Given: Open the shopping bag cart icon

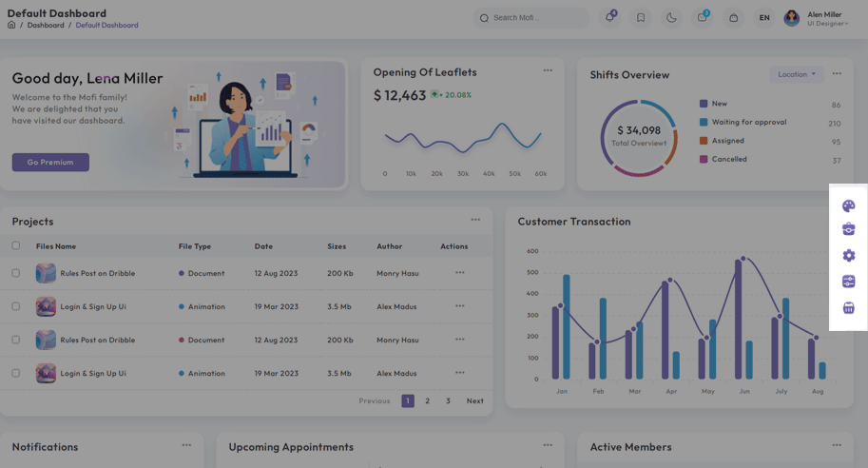Looking at the screenshot, I should (x=733, y=17).
